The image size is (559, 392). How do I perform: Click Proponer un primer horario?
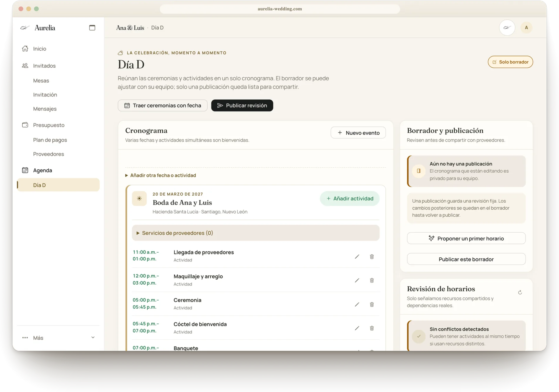click(x=466, y=238)
